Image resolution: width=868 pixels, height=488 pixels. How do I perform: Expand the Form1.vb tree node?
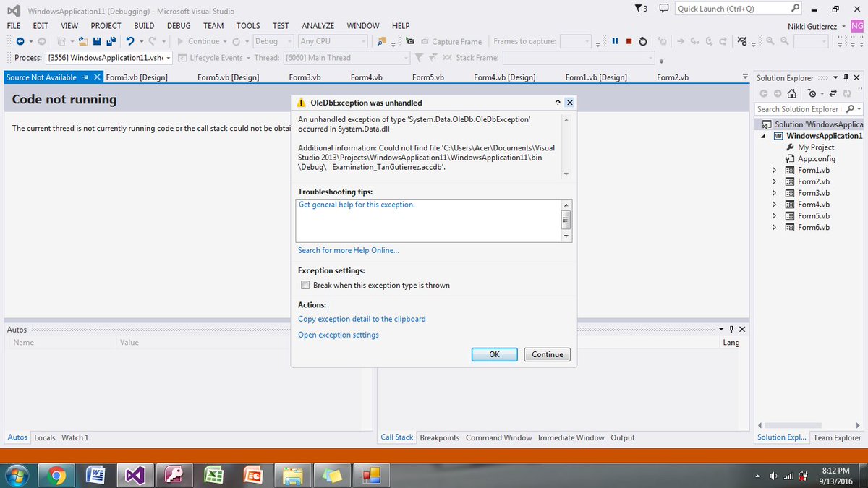774,170
